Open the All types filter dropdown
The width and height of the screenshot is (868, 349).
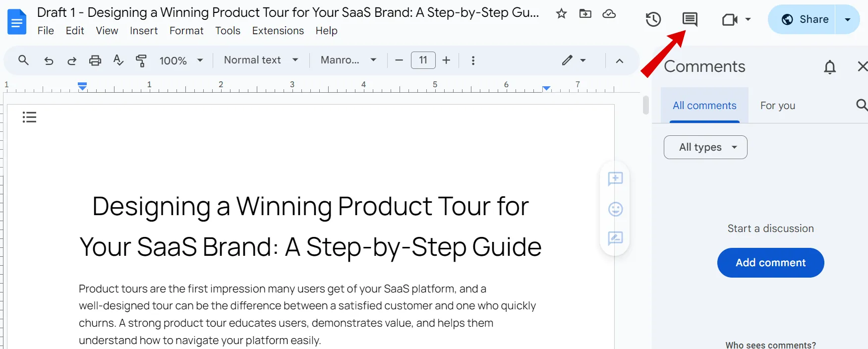(x=705, y=147)
